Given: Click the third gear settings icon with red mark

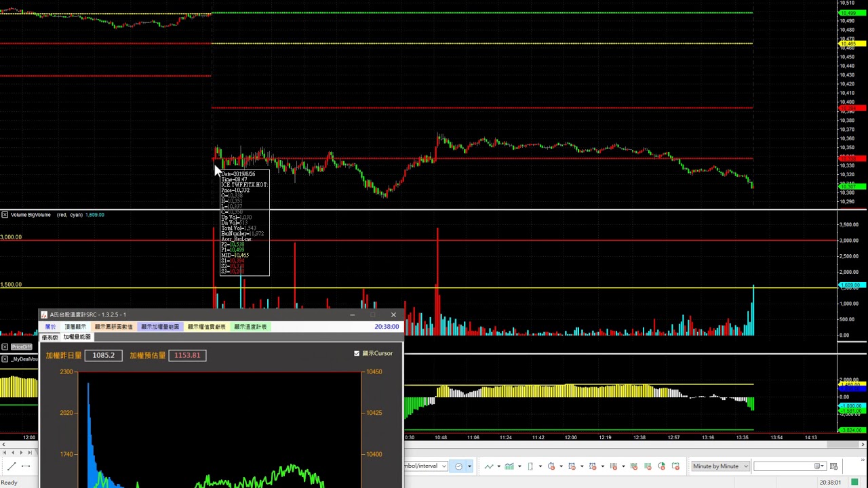Looking at the screenshot, I should pyautogui.click(x=593, y=466).
